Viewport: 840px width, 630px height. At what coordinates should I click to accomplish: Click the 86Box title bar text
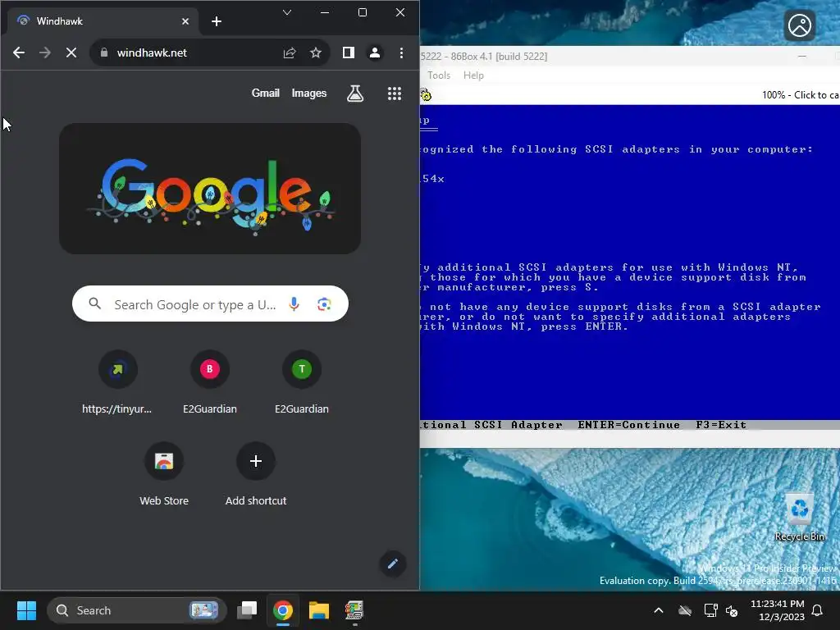coord(484,57)
